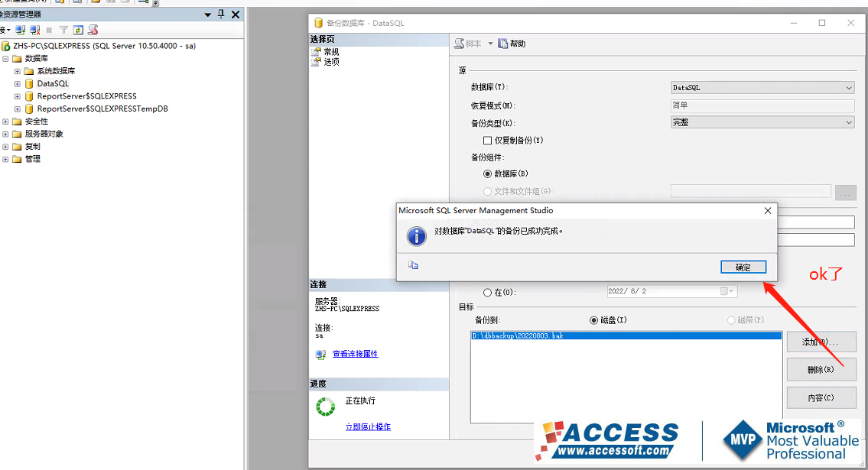Click the connect Object Explorer toolbar icon
The image size is (868, 470).
click(21, 30)
